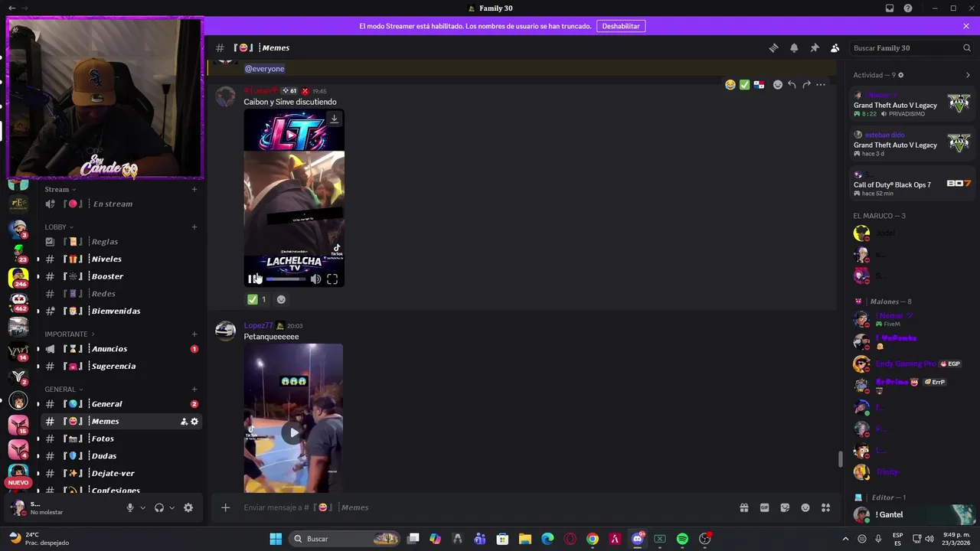The width and height of the screenshot is (980, 551).
Task: Add a channel to the LOBBY category
Action: 194,227
